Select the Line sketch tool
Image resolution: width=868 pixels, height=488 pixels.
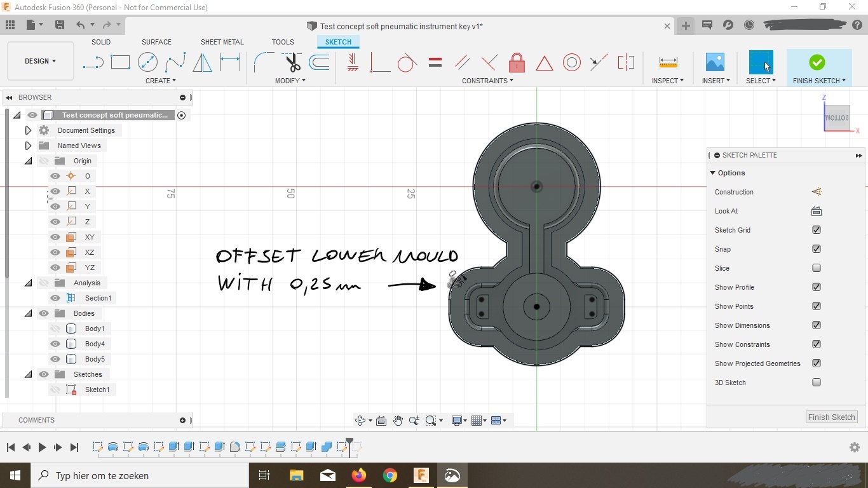[93, 62]
